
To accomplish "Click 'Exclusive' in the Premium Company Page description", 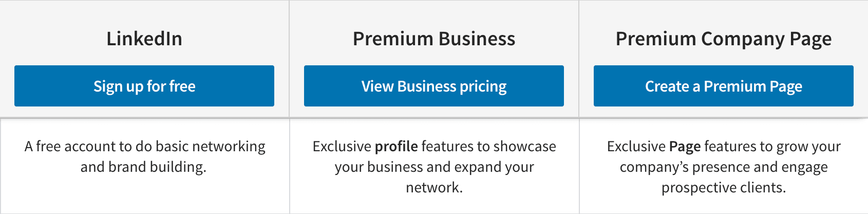I will pos(636,147).
